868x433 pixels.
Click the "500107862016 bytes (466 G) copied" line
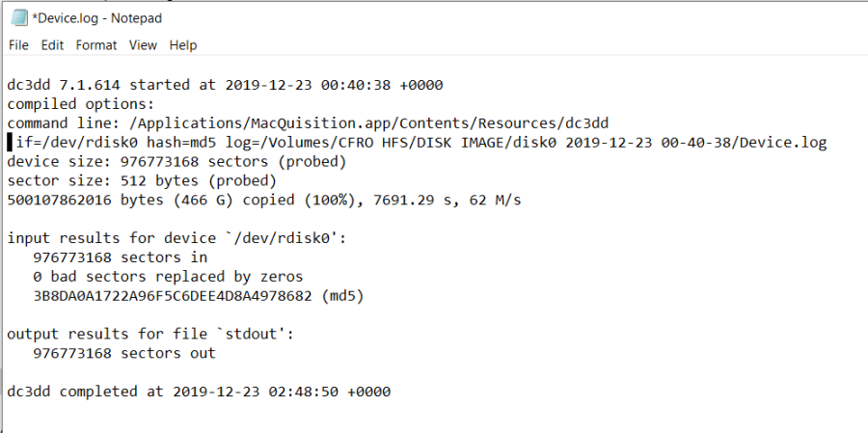coord(264,200)
